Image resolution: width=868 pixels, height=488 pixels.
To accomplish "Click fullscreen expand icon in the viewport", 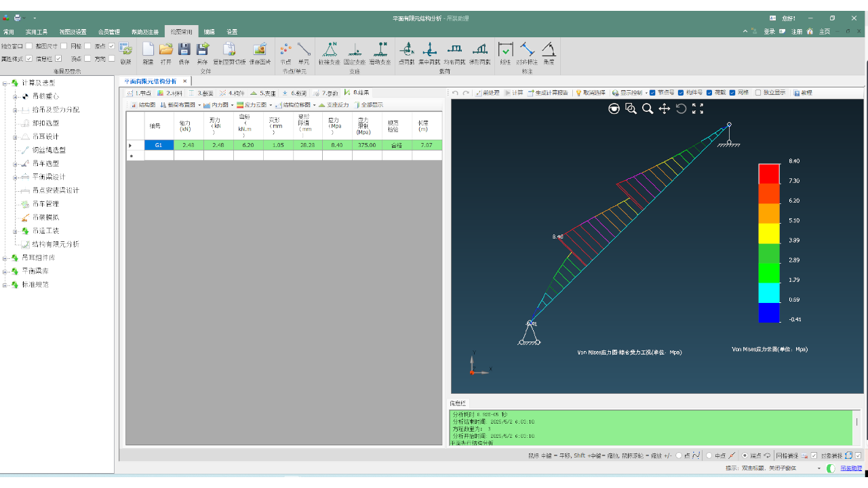I will tap(698, 108).
